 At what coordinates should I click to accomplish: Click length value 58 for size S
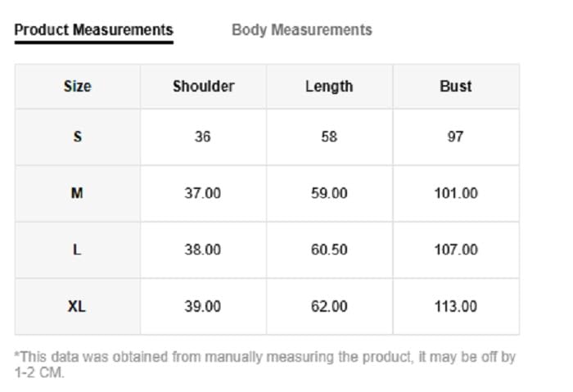pyautogui.click(x=329, y=137)
